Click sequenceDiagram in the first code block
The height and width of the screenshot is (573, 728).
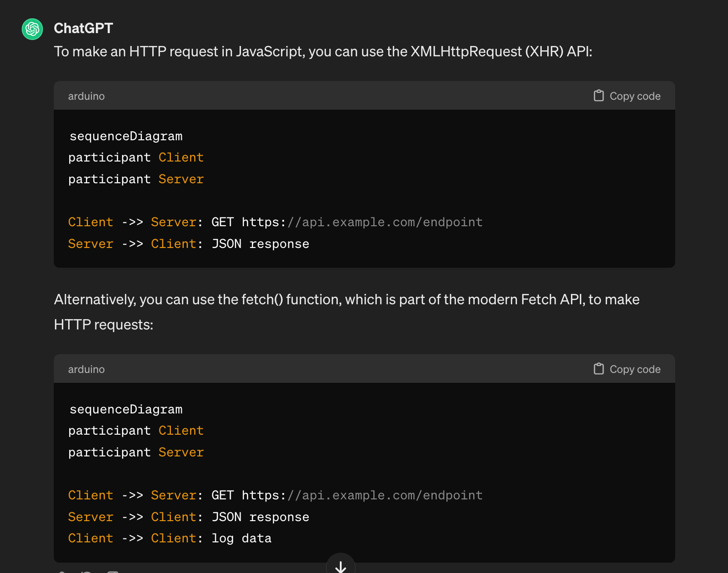[x=126, y=136]
